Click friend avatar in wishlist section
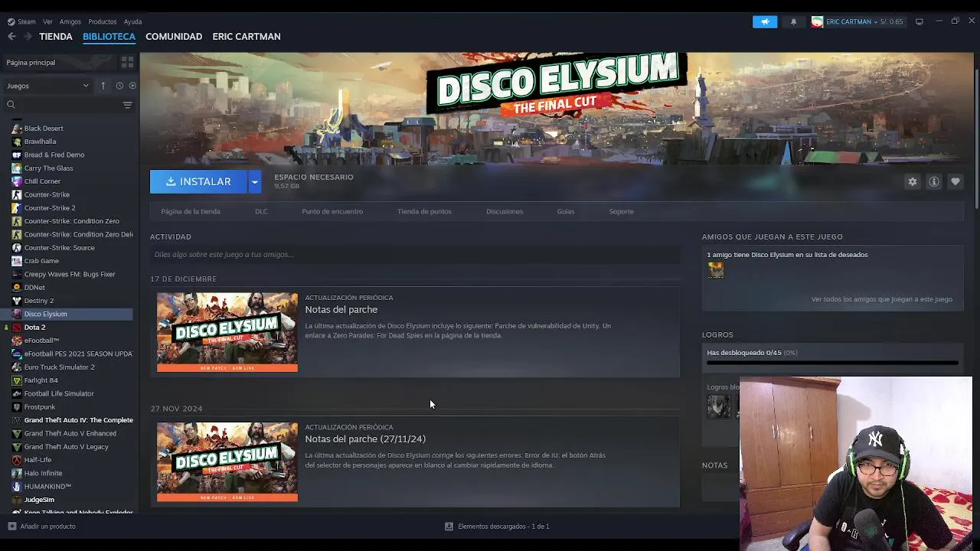 (715, 269)
